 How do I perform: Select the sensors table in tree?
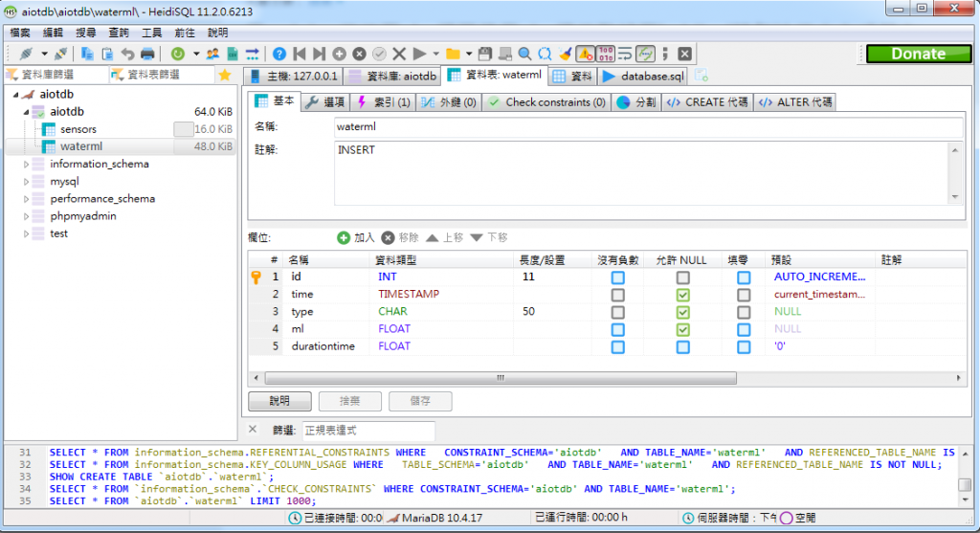point(78,129)
